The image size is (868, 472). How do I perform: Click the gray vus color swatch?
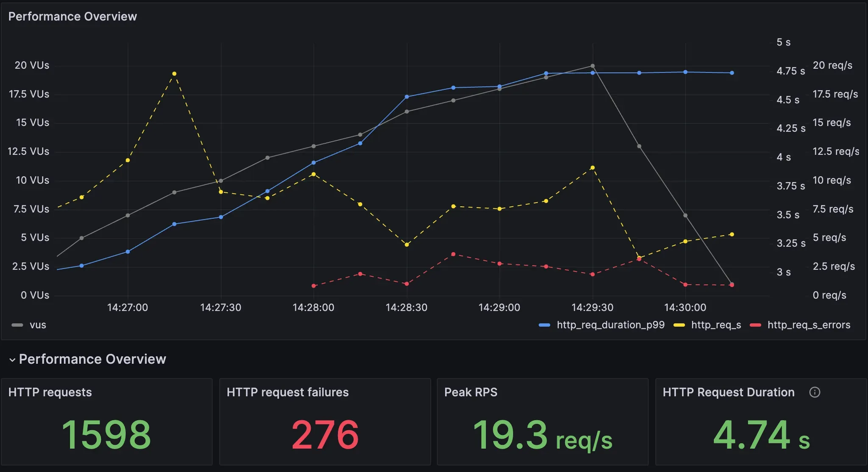click(x=17, y=325)
